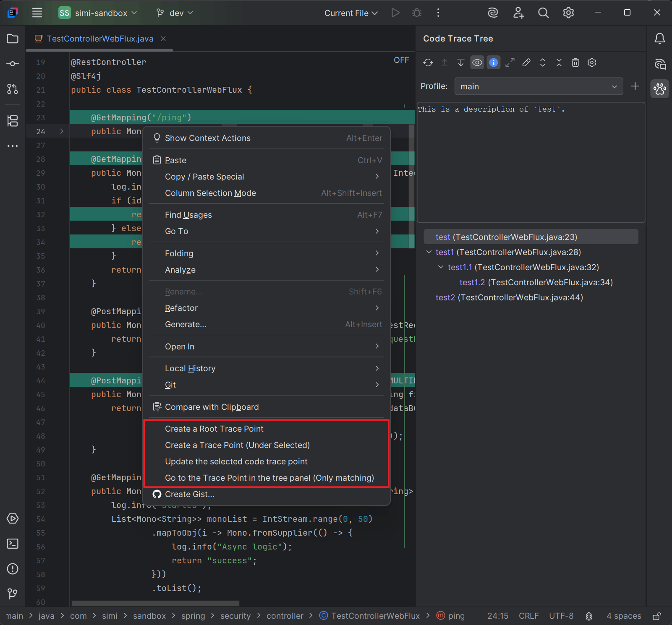Screen dimensions: 672x625
Task: Run the current file
Action: click(395, 13)
